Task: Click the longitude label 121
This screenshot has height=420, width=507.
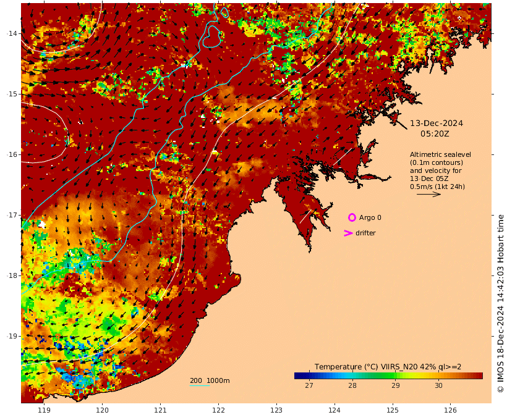Action: point(160,410)
